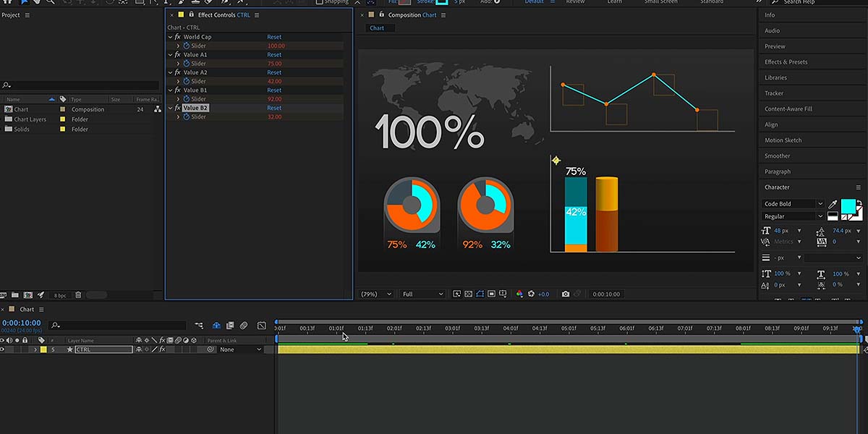Select the eyedropper in Character panel
The image size is (868, 434).
[x=833, y=205]
